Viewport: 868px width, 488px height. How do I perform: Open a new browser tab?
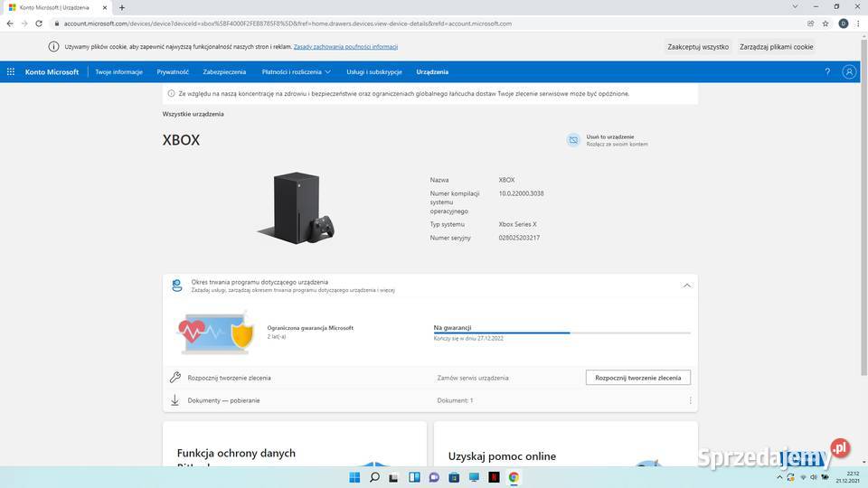(122, 8)
